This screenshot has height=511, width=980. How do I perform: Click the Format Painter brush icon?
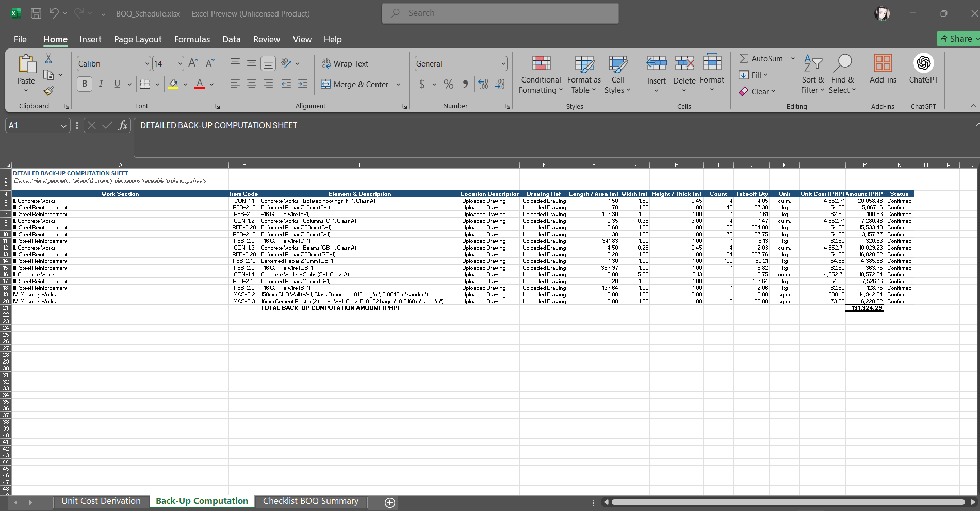click(48, 91)
